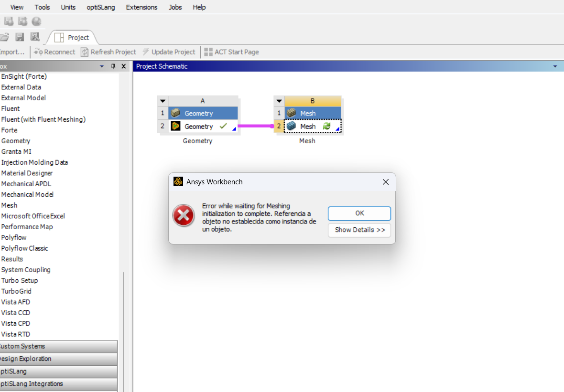Open the View menu
This screenshot has width=564, height=392.
[17, 7]
